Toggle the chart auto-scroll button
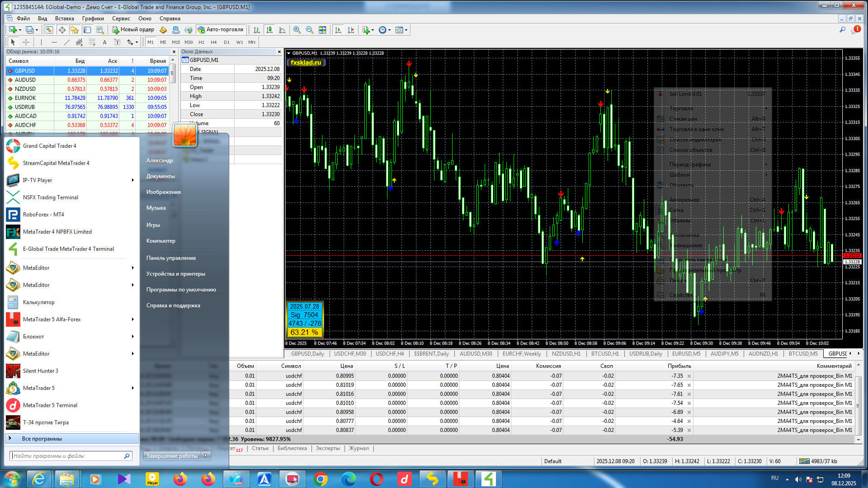 [338, 30]
